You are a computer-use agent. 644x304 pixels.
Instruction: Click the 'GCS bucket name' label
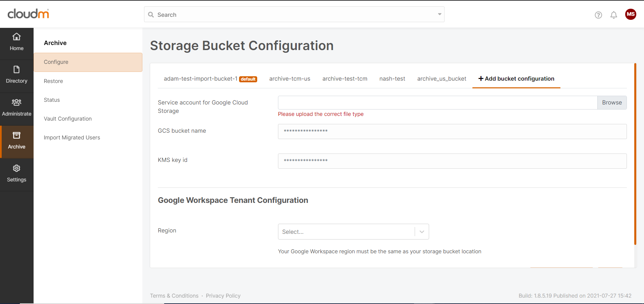click(x=182, y=131)
